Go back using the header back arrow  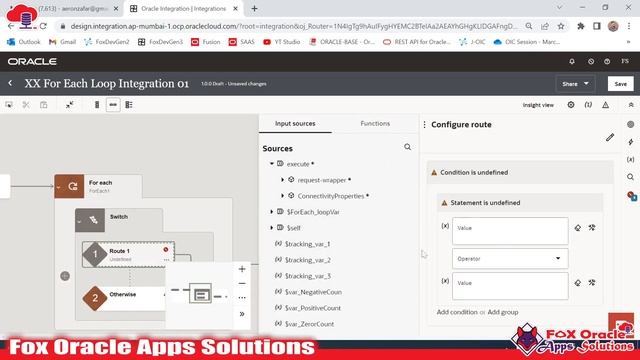pos(10,83)
